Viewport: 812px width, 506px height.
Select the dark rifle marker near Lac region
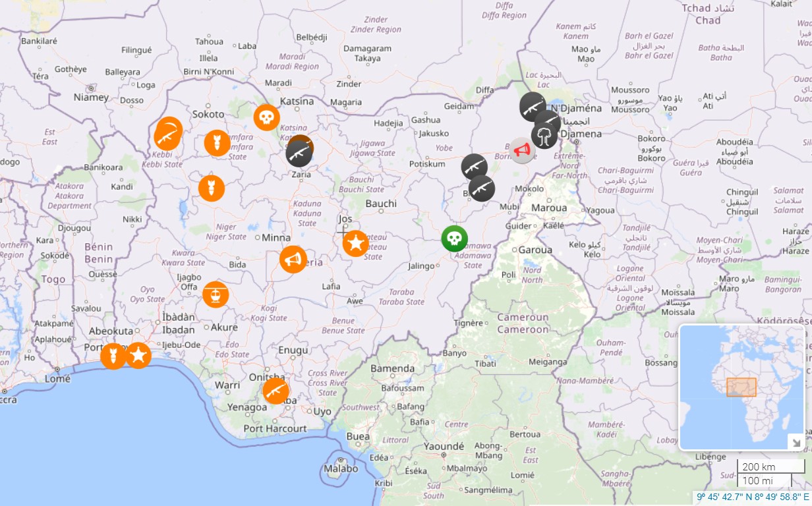532,107
